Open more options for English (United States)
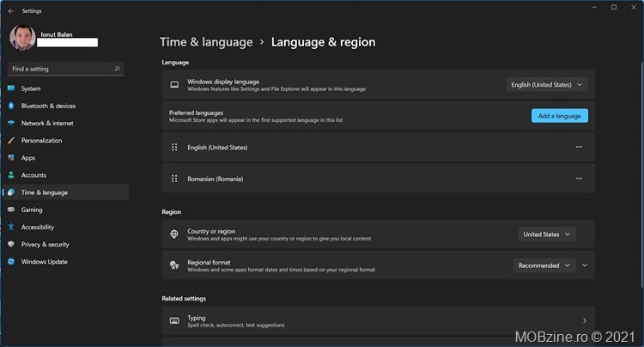This screenshot has width=644, height=347. pyautogui.click(x=579, y=147)
